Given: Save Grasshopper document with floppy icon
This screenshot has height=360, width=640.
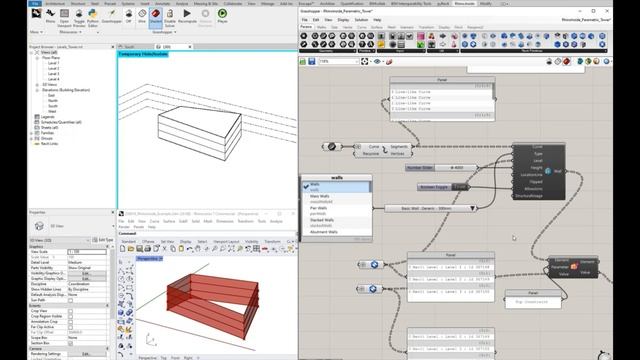Looking at the screenshot, I should click(x=312, y=61).
